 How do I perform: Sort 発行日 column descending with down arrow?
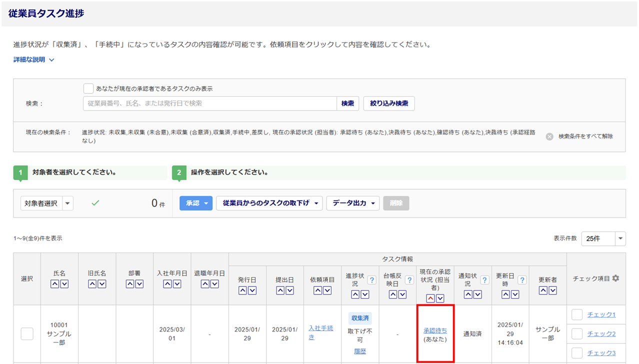click(x=252, y=290)
